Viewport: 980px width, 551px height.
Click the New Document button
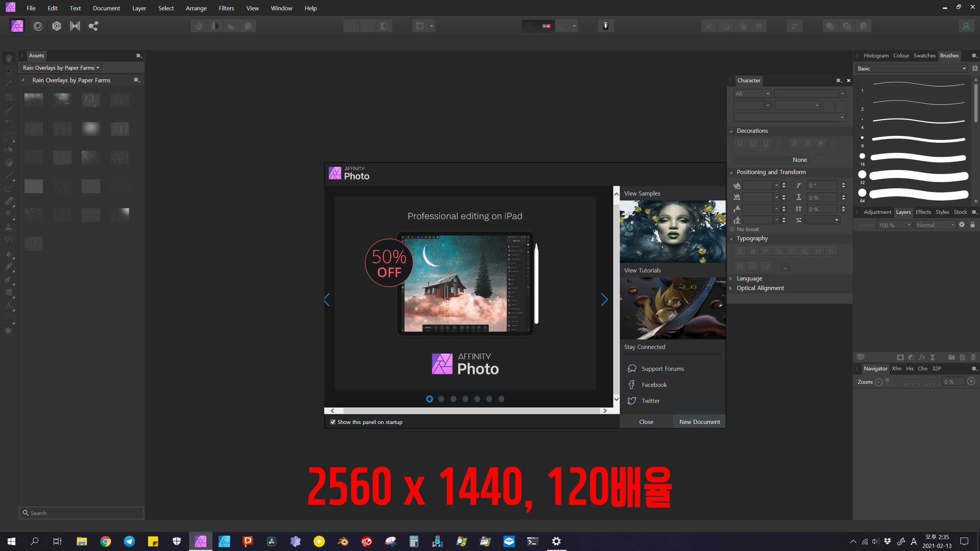pos(699,422)
